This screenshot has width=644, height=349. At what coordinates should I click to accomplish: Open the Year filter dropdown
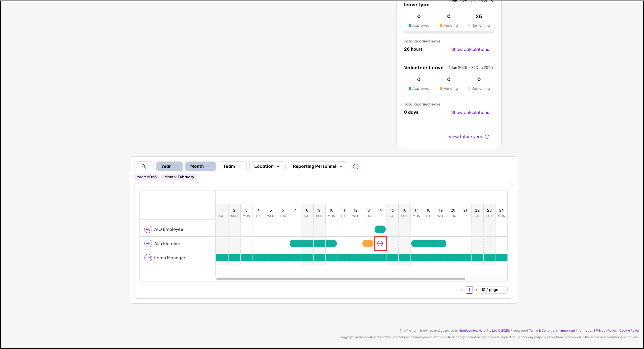pos(169,166)
